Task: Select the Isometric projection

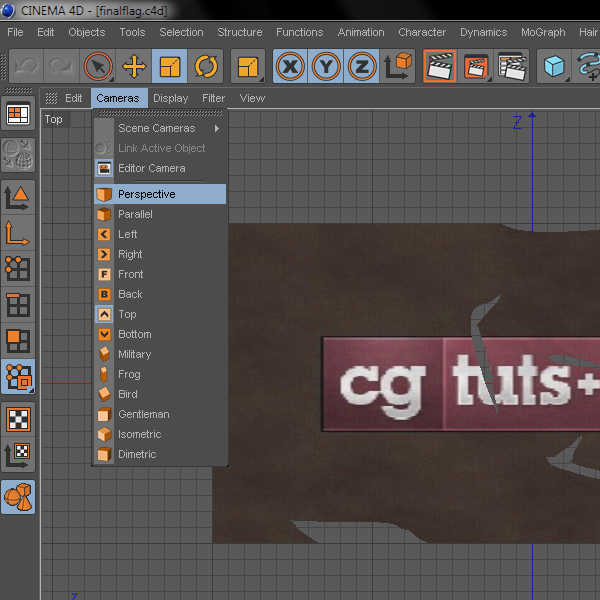Action: point(160,434)
